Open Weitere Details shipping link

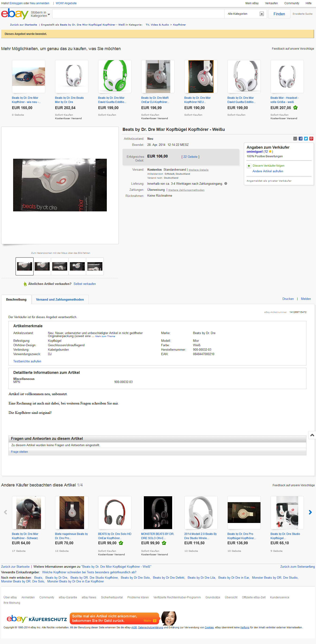198,170
